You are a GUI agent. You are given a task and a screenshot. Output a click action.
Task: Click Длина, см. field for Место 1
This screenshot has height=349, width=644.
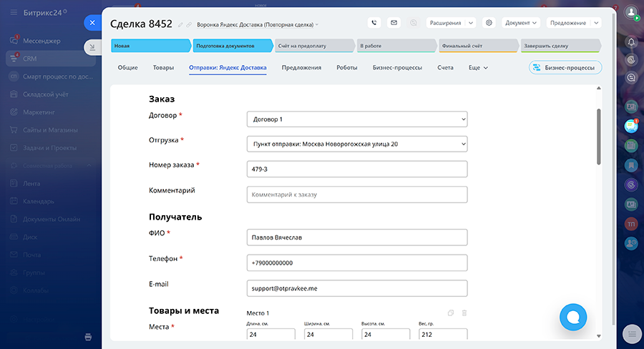pos(270,334)
